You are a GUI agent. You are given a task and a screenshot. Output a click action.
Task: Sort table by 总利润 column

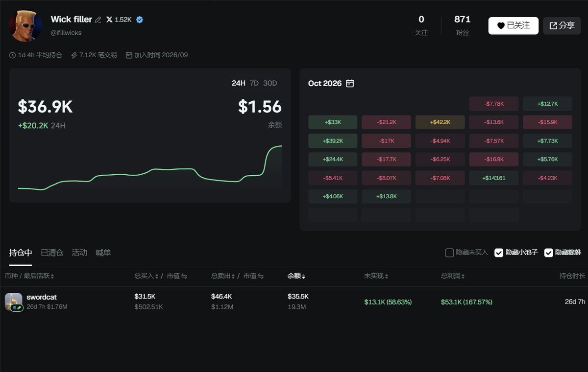453,276
